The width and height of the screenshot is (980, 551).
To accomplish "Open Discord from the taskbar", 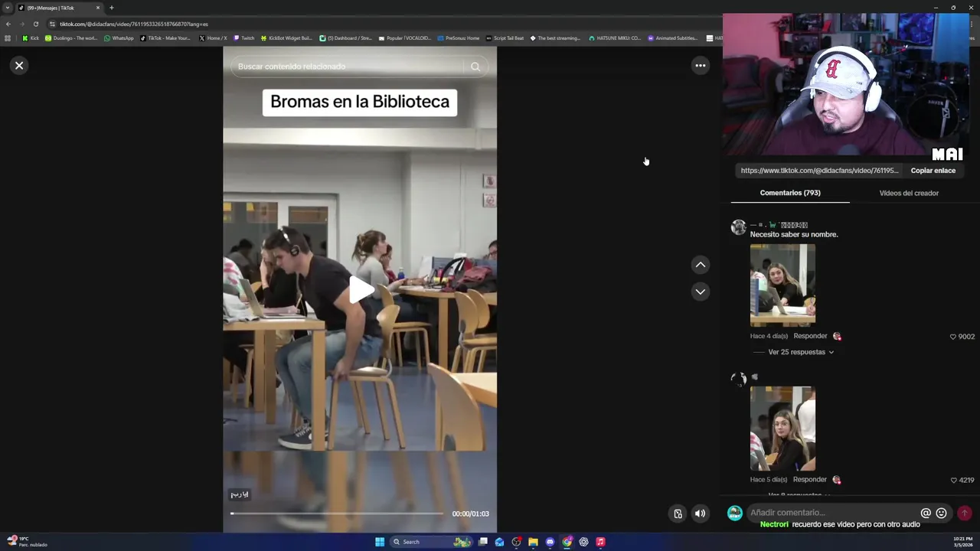I will point(550,542).
